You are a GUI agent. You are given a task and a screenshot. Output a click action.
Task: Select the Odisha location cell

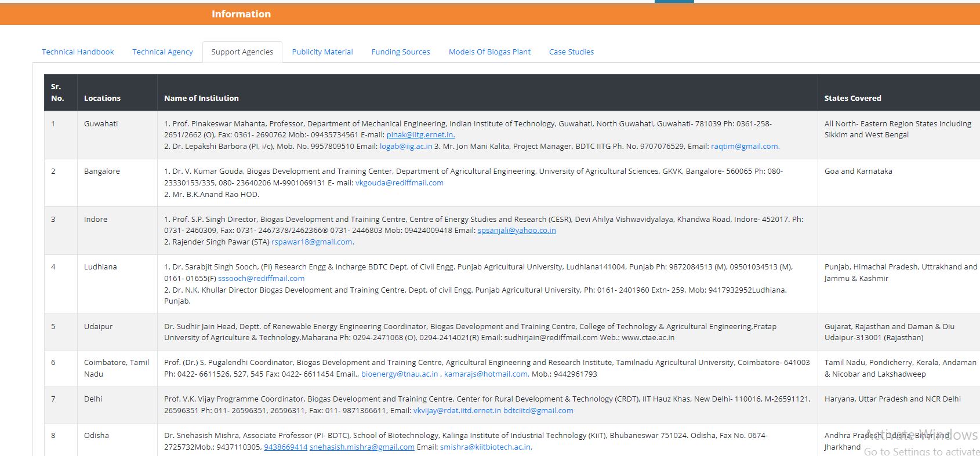[117, 440]
